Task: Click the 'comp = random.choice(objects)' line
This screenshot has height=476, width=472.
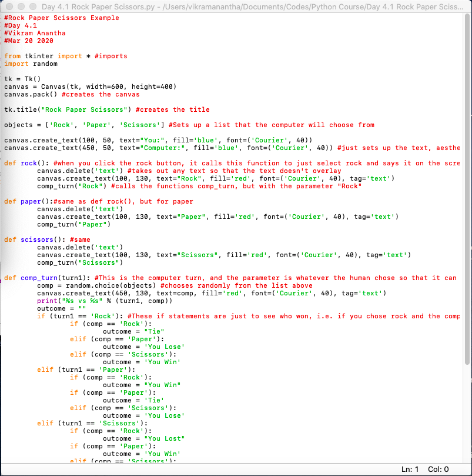Action: [175, 286]
